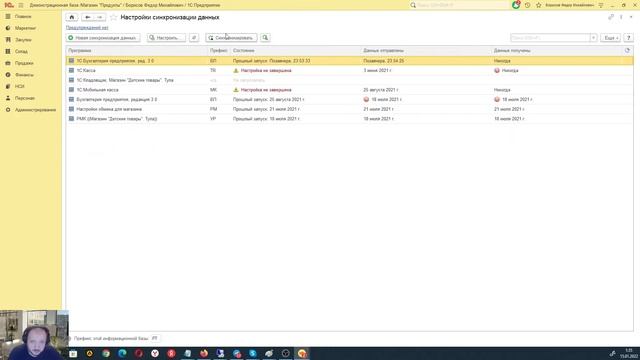Open the Склад section

[21, 51]
